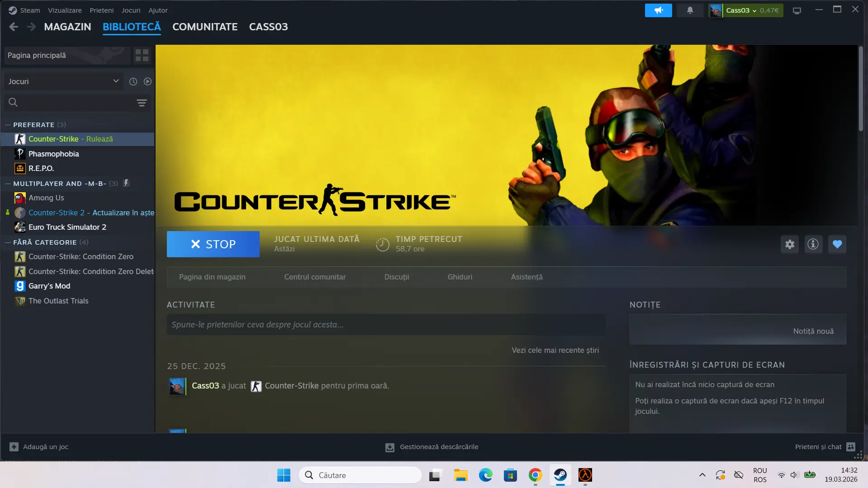
Task: Open Task View from the taskbar
Action: click(435, 475)
